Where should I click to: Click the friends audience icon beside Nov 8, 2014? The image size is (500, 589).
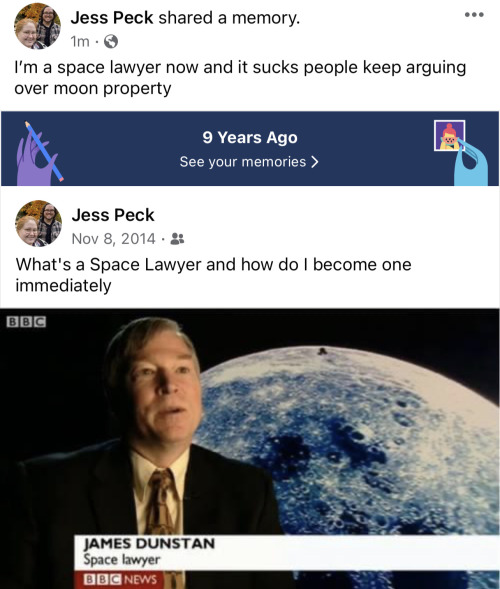pyautogui.click(x=177, y=239)
